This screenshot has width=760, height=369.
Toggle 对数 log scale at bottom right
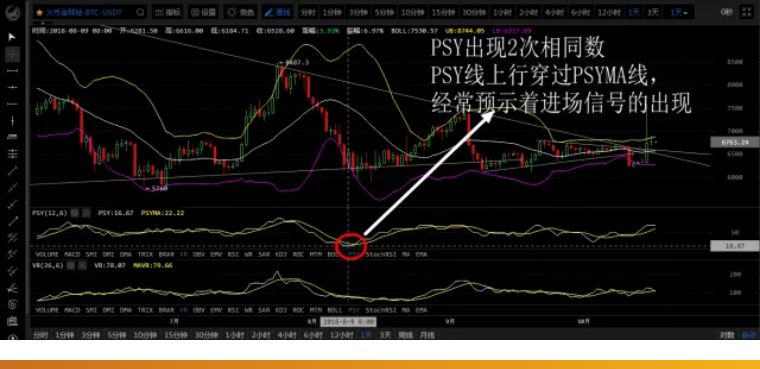pyautogui.click(x=726, y=335)
